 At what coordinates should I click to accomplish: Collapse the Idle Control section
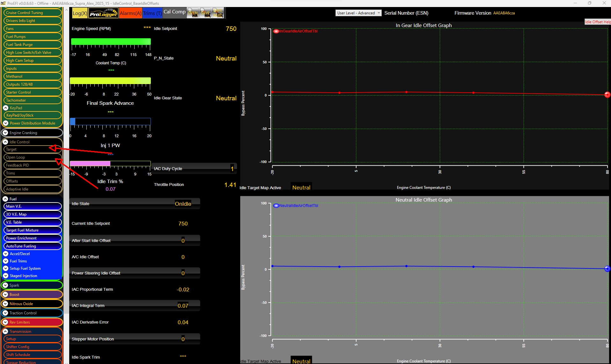coord(5,142)
